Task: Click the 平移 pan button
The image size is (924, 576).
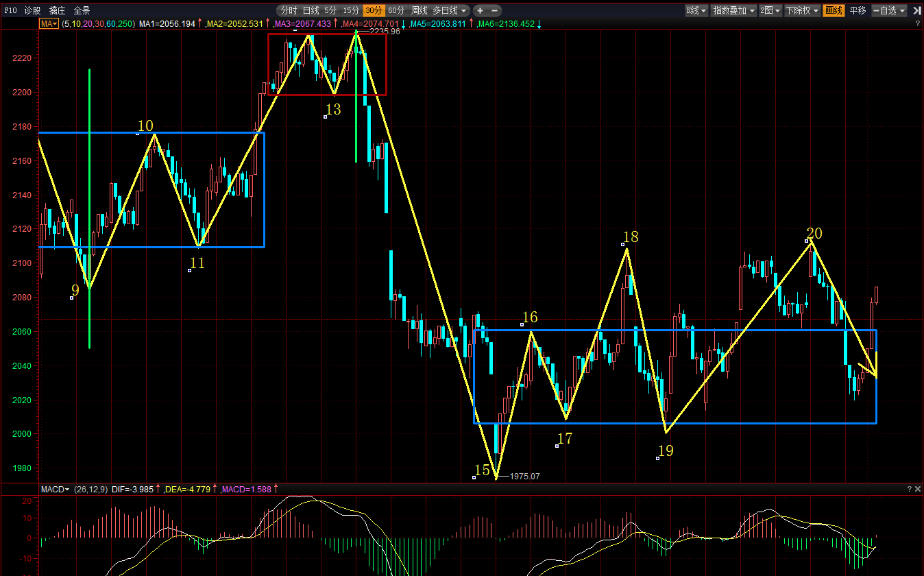Action: [858, 11]
